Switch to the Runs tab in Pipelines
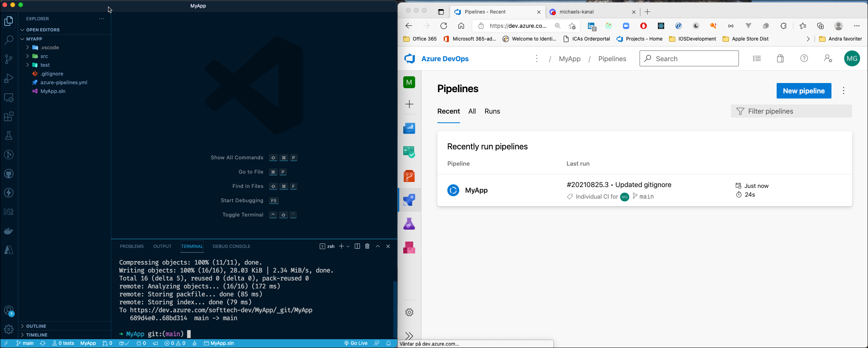Image resolution: width=868 pixels, height=348 pixels. pyautogui.click(x=492, y=111)
